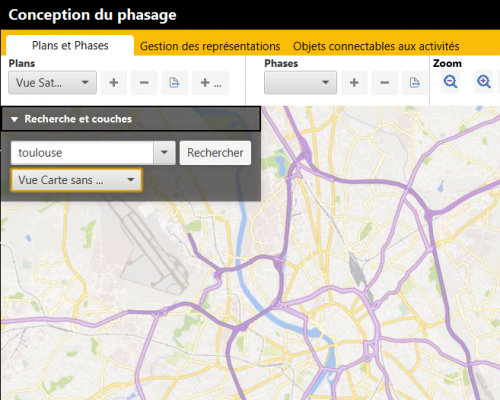This screenshot has height=400, width=500.
Task: Click the plus with ellipsis plan button
Action: pyautogui.click(x=211, y=83)
